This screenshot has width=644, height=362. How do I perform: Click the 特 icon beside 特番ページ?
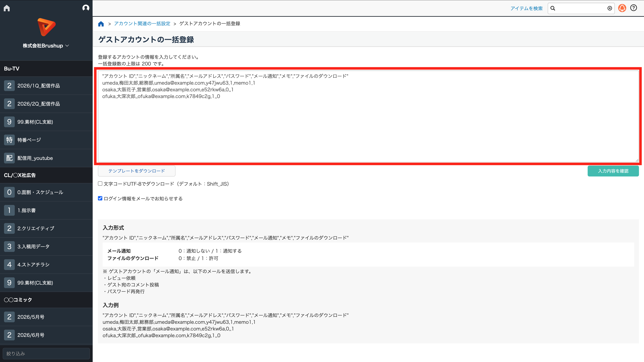(x=9, y=140)
